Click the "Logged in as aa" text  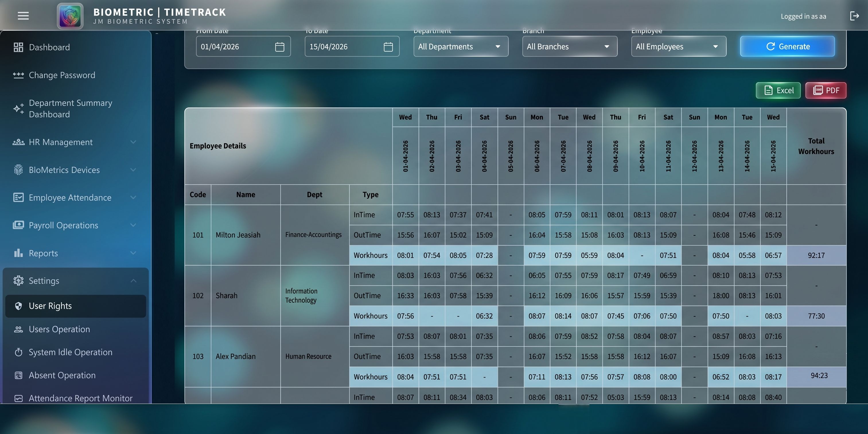tap(803, 16)
